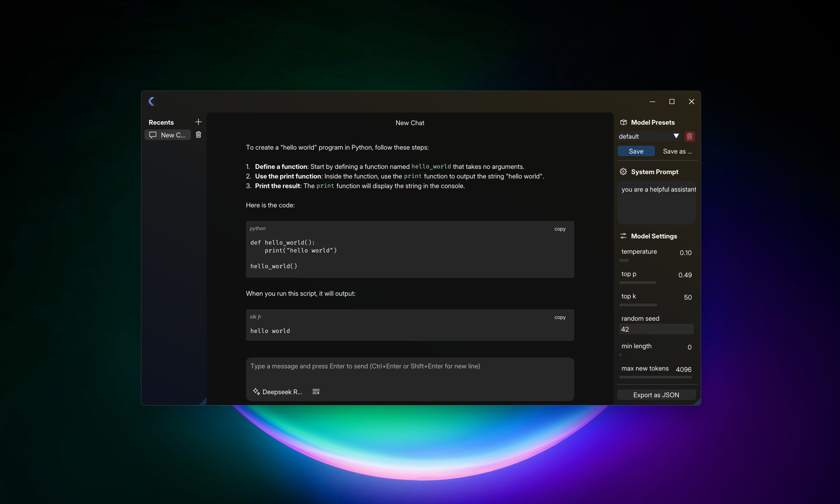Image resolution: width=840 pixels, height=504 pixels.
Task: Adjust the min length slider
Action: [656, 355]
